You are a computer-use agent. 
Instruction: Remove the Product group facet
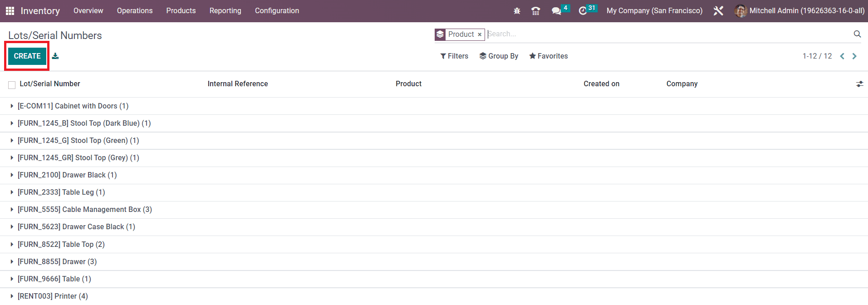[x=480, y=34]
